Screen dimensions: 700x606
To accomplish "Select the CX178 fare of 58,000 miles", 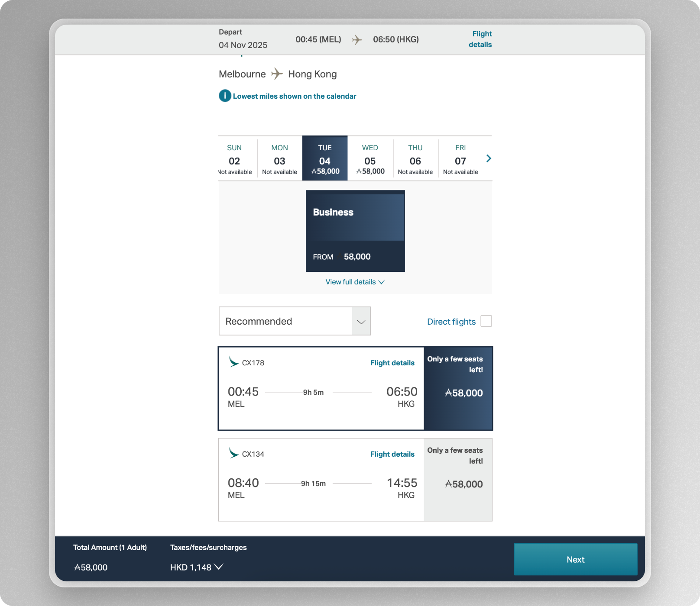I will click(458, 388).
